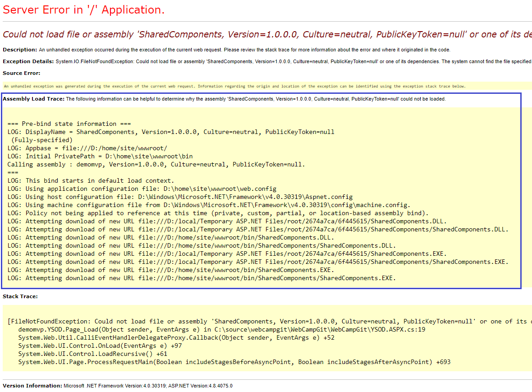The image size is (532, 392).
Task: Click the 'LOG: DisplayName = SharedComponents' line
Action: pyautogui.click(x=171, y=132)
